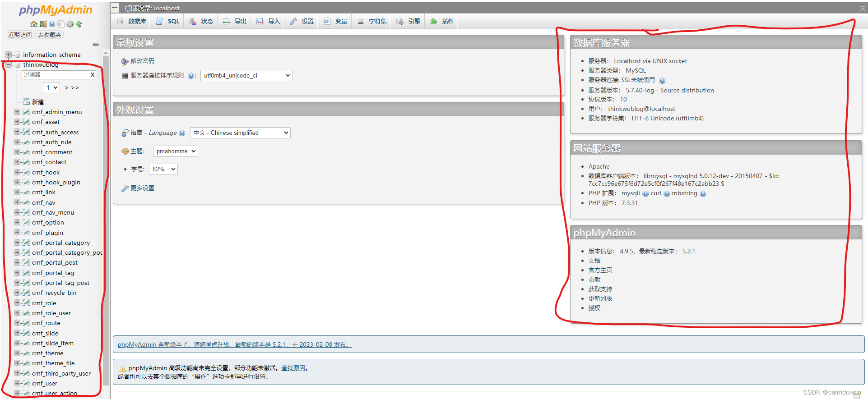Click the 修改密码 link
Image resolution: width=868 pixels, height=399 pixels.
(142, 61)
